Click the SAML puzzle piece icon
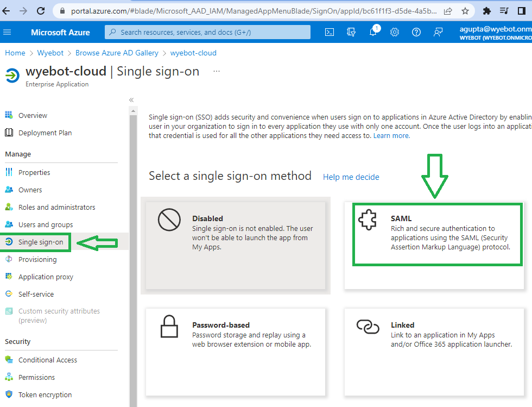This screenshot has width=532, height=407. [x=368, y=220]
